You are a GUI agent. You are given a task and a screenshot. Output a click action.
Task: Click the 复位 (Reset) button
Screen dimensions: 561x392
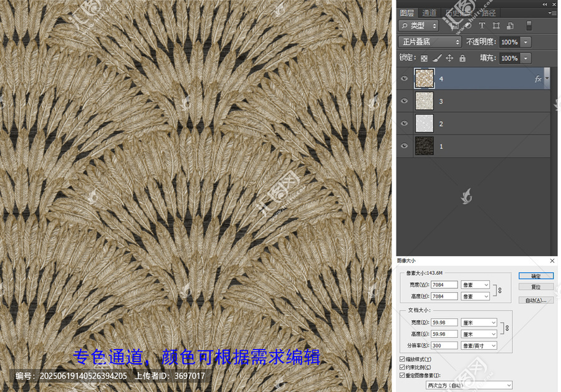coord(536,287)
